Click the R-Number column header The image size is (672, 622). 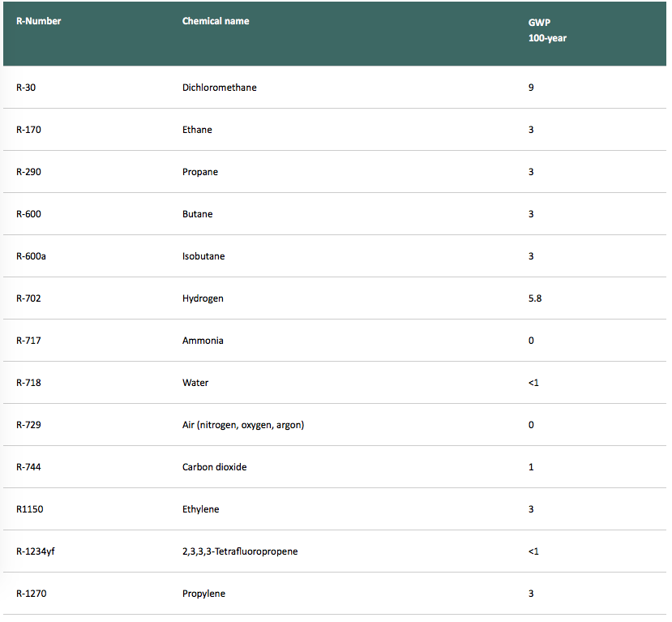point(39,21)
